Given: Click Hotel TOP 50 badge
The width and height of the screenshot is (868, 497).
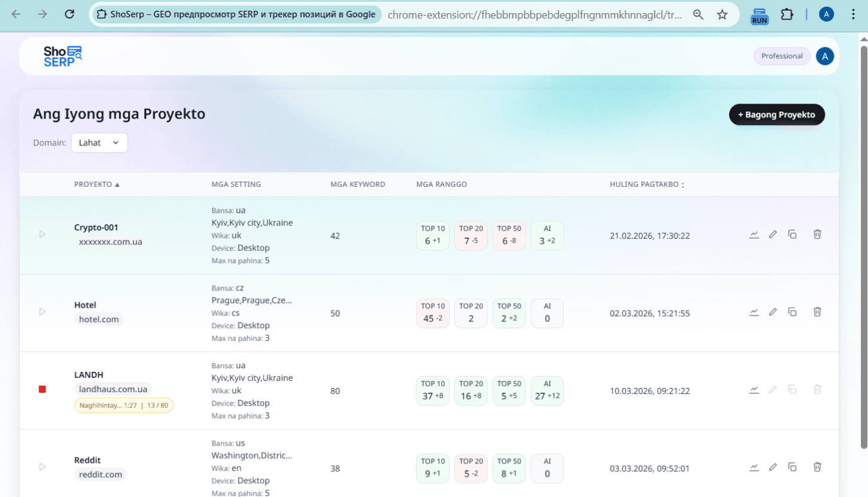Looking at the screenshot, I should (x=509, y=313).
